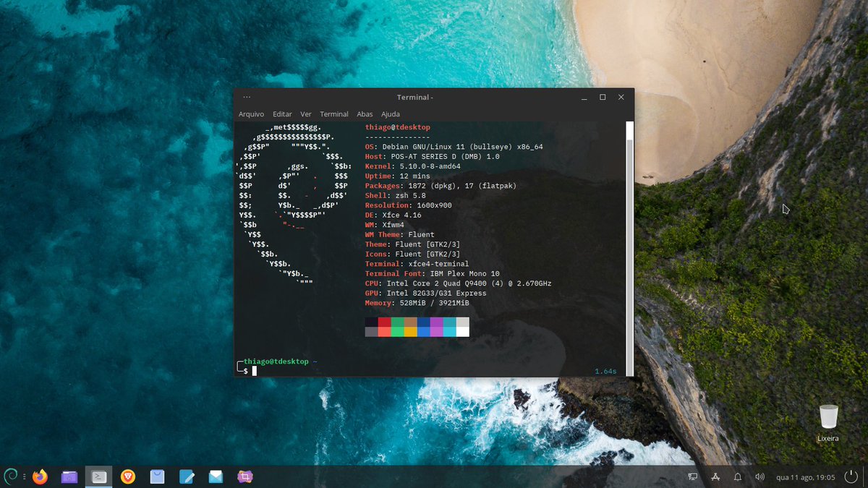Click the active terminal icon in the taskbar
The image size is (868, 488).
coord(98,476)
